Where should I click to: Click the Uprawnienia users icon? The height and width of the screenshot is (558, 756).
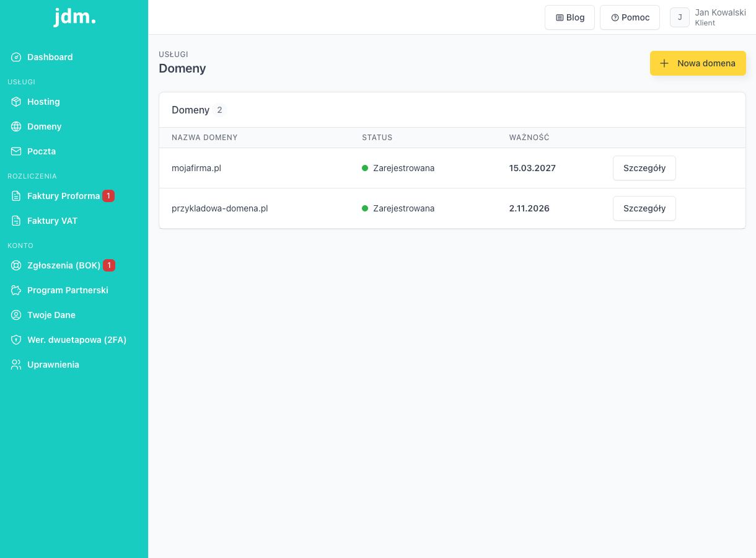click(x=16, y=365)
